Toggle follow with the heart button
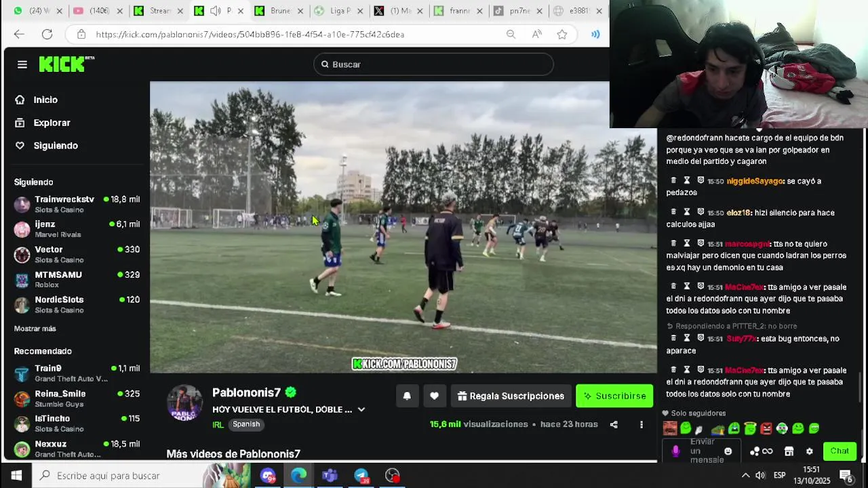 pos(434,396)
